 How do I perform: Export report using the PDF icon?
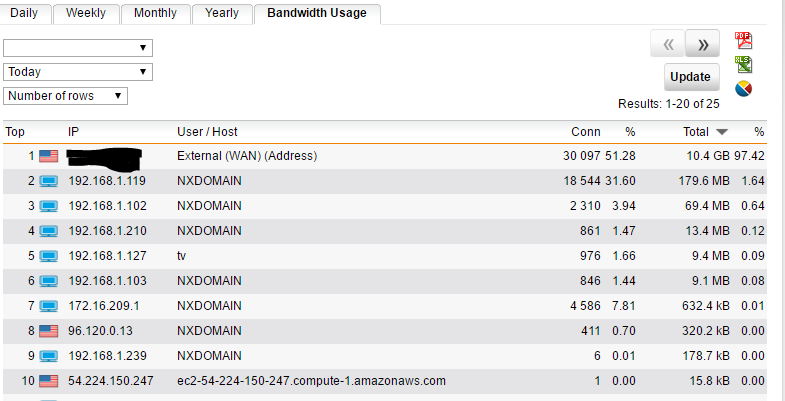pyautogui.click(x=743, y=41)
